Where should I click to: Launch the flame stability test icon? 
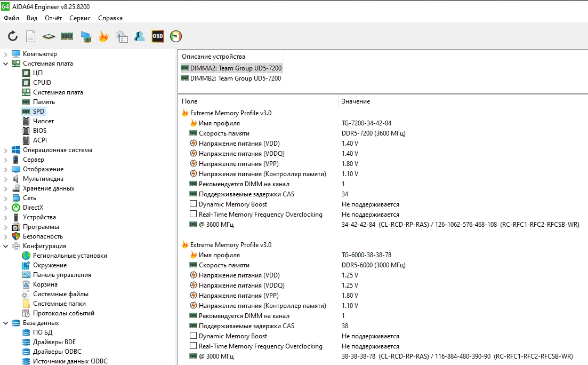[x=103, y=36]
